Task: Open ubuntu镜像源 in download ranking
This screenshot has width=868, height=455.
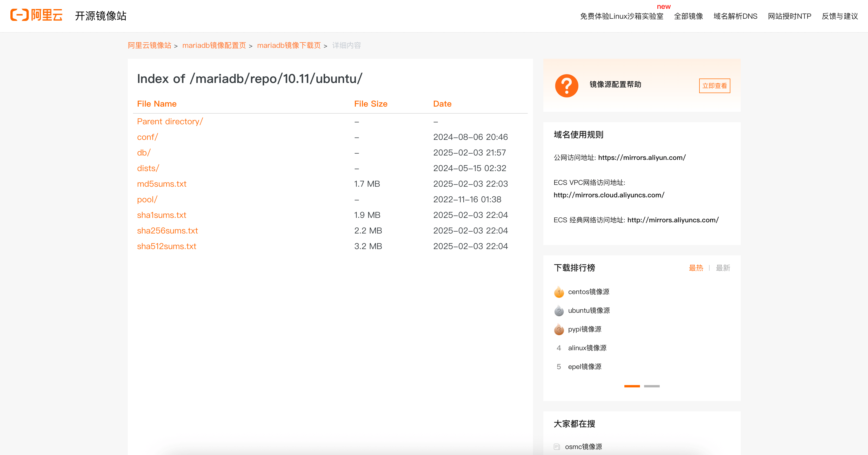Action: click(589, 311)
